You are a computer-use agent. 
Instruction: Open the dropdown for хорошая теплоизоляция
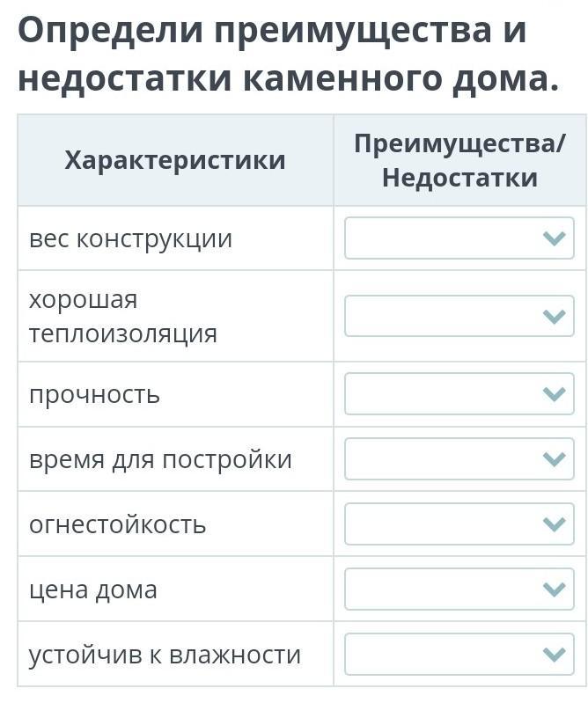pos(459,316)
